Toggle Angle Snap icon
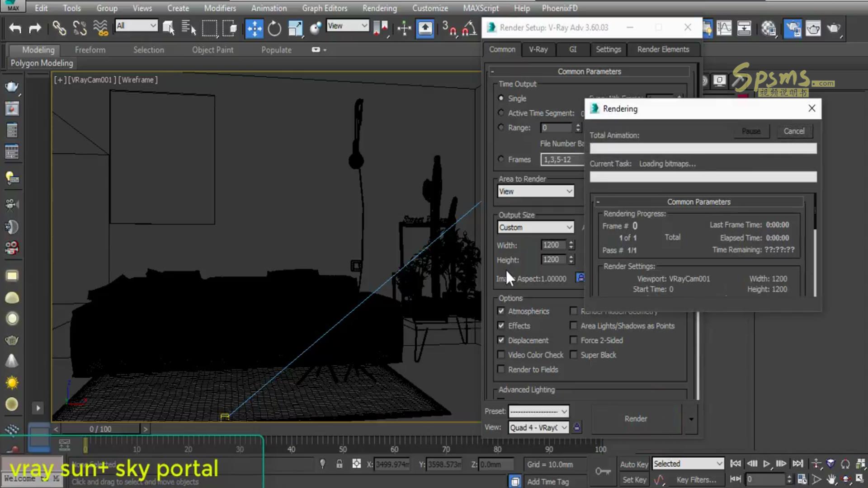Image resolution: width=868 pixels, height=488 pixels. coord(469,28)
